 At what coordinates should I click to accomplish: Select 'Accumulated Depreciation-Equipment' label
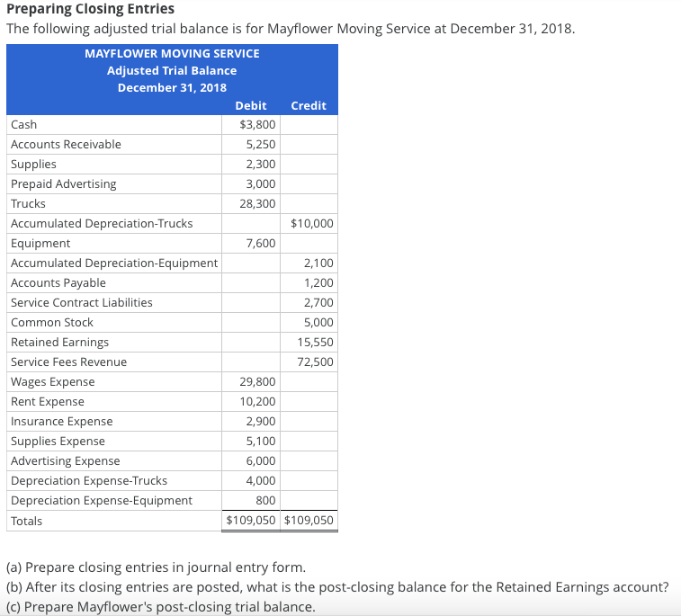[x=114, y=263]
